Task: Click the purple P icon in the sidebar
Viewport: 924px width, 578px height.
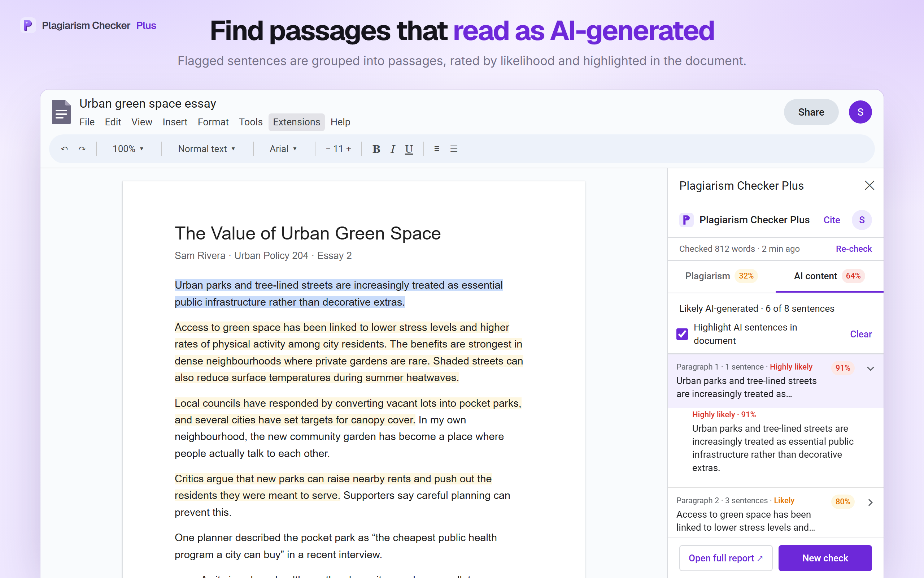Action: tap(686, 220)
